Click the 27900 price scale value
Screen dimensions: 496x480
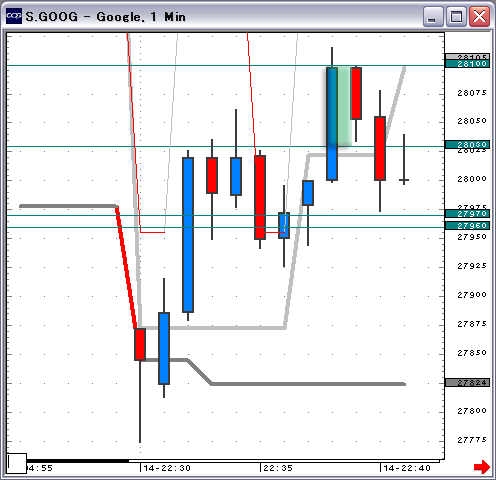[x=472, y=295]
